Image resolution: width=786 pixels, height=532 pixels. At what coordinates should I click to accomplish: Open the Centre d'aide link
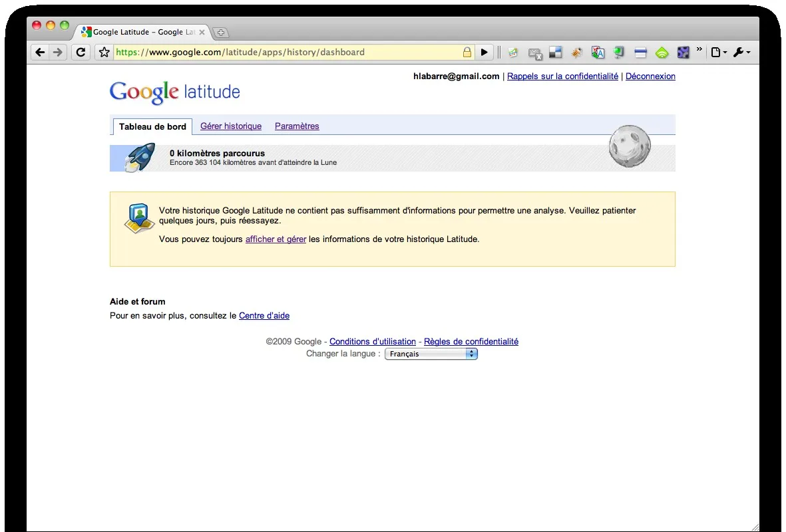[264, 316]
